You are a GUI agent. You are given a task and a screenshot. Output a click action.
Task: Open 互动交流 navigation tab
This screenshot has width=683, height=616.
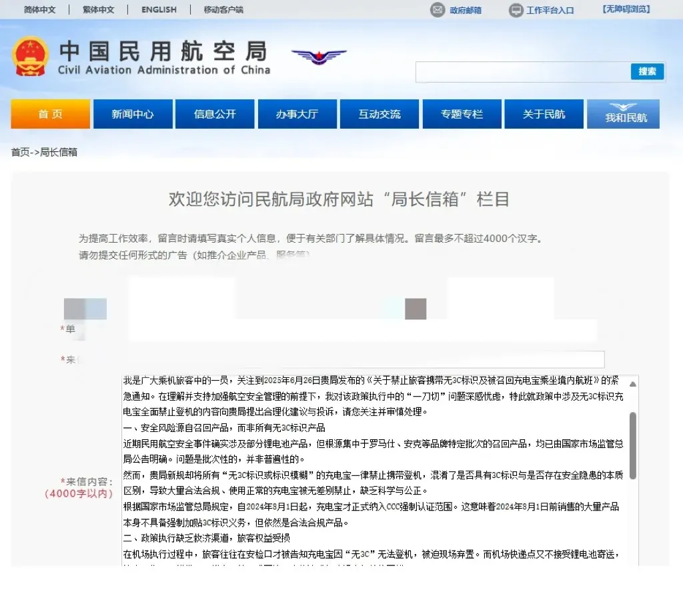pyautogui.click(x=380, y=114)
